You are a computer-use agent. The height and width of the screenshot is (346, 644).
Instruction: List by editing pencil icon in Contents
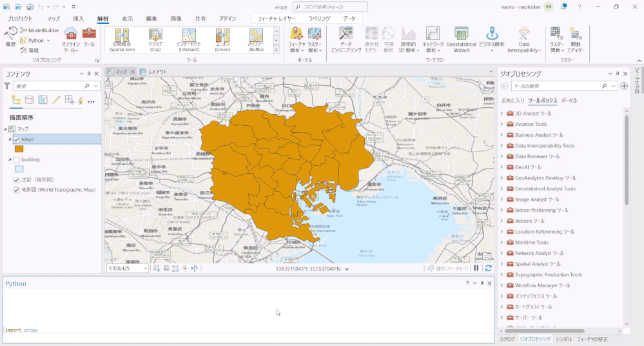pyautogui.click(x=56, y=100)
